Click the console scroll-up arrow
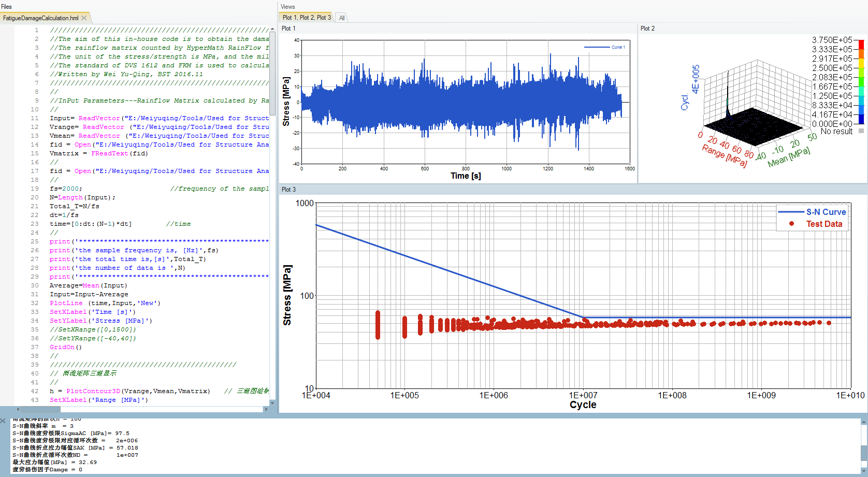 [864, 422]
